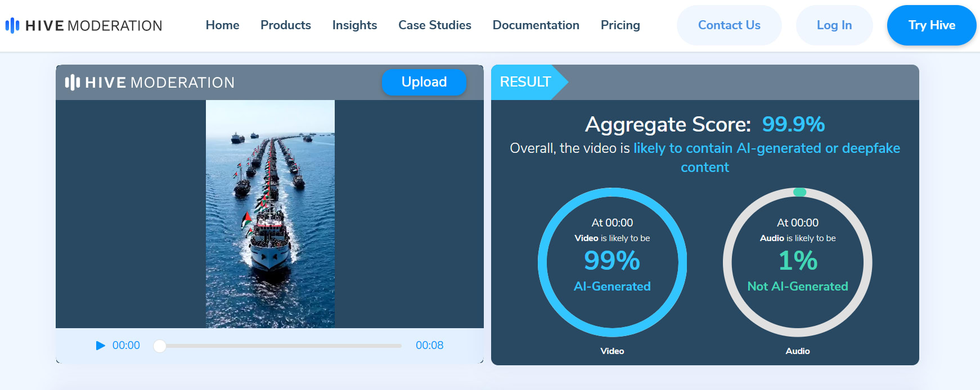Click the video seek slider handle

click(x=160, y=346)
